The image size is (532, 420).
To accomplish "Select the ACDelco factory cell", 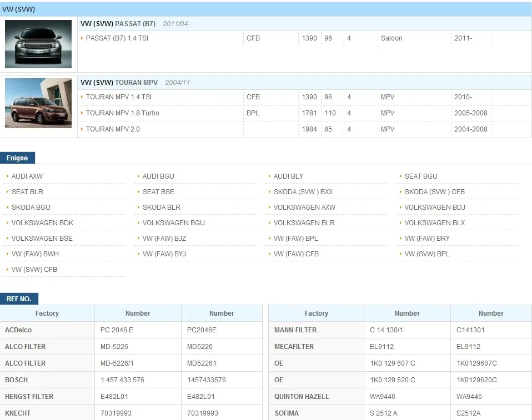I will pyautogui.click(x=47, y=330).
